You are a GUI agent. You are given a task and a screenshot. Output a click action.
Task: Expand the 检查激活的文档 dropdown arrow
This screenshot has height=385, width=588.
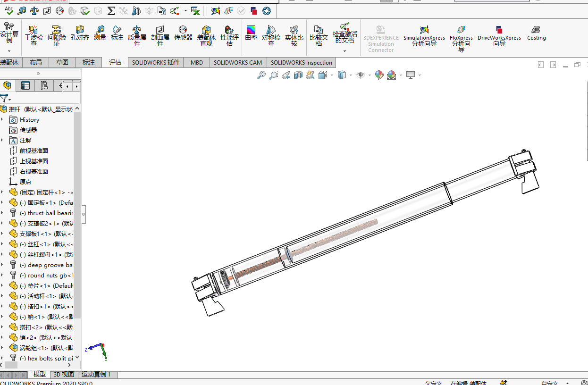pos(344,50)
